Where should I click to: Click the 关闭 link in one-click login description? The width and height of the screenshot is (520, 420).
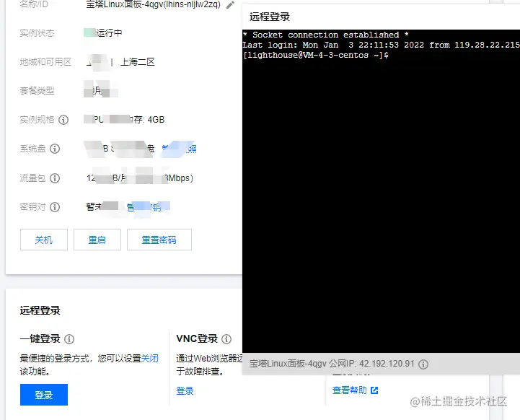click(150, 358)
